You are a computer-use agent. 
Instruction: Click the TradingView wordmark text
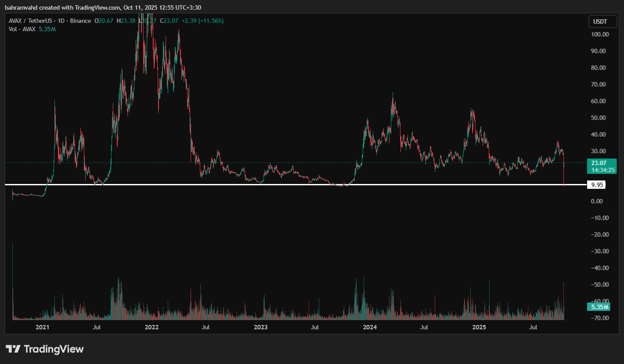[53, 349]
